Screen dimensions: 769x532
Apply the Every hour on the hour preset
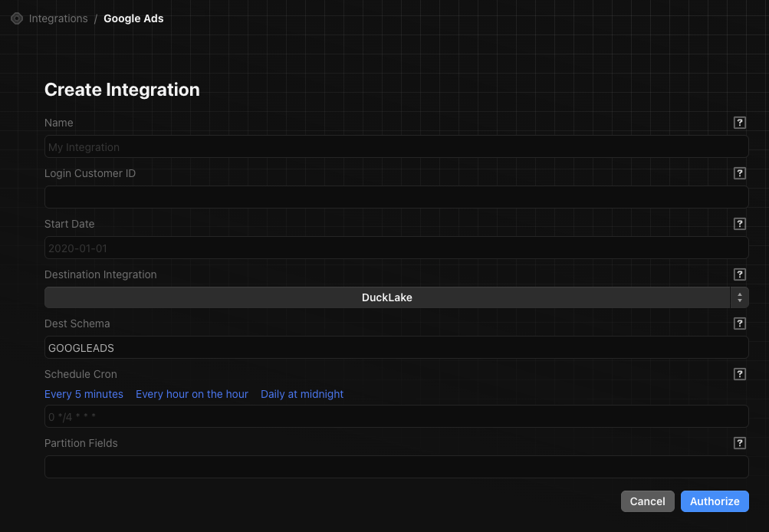pyautogui.click(x=192, y=394)
